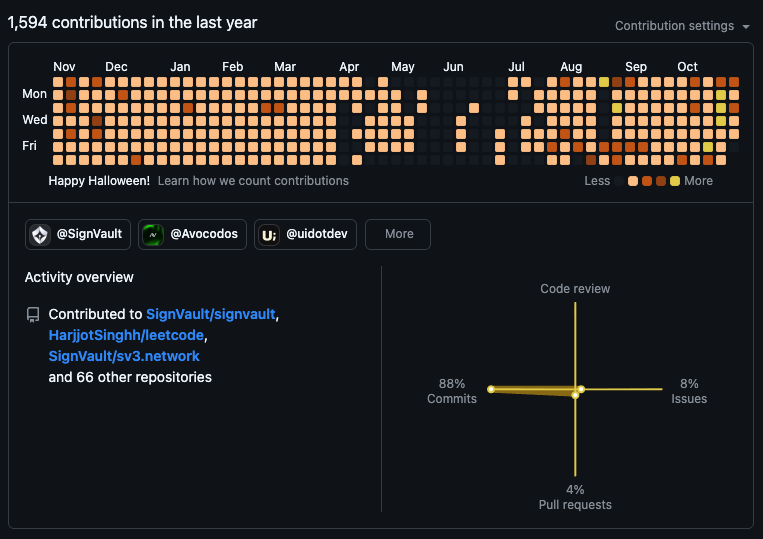
Task: Click the darkest empty legend swatch next to Less
Action: click(x=619, y=181)
